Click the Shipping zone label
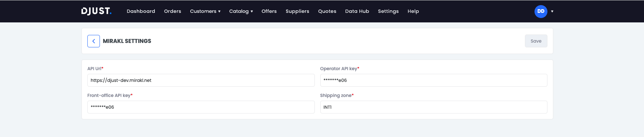The height and width of the screenshot is (137, 644). click(337, 95)
